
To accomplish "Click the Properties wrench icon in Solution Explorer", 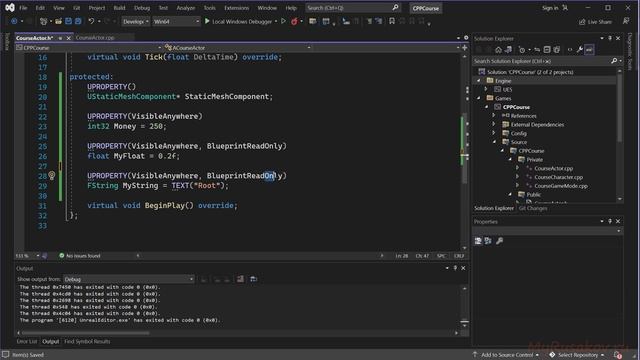I will click(x=580, y=50).
